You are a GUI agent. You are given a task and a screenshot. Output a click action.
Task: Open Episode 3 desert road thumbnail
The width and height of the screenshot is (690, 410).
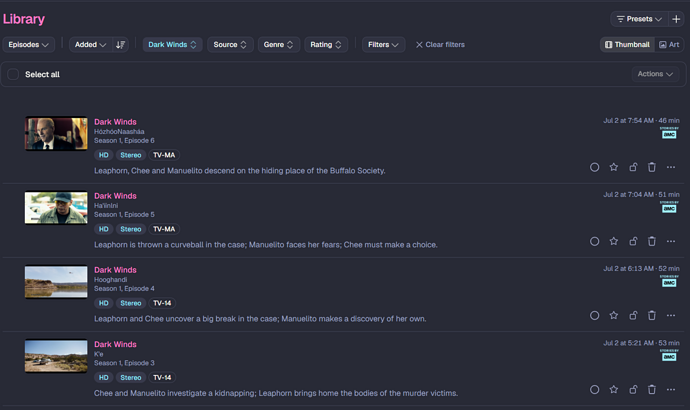point(56,355)
